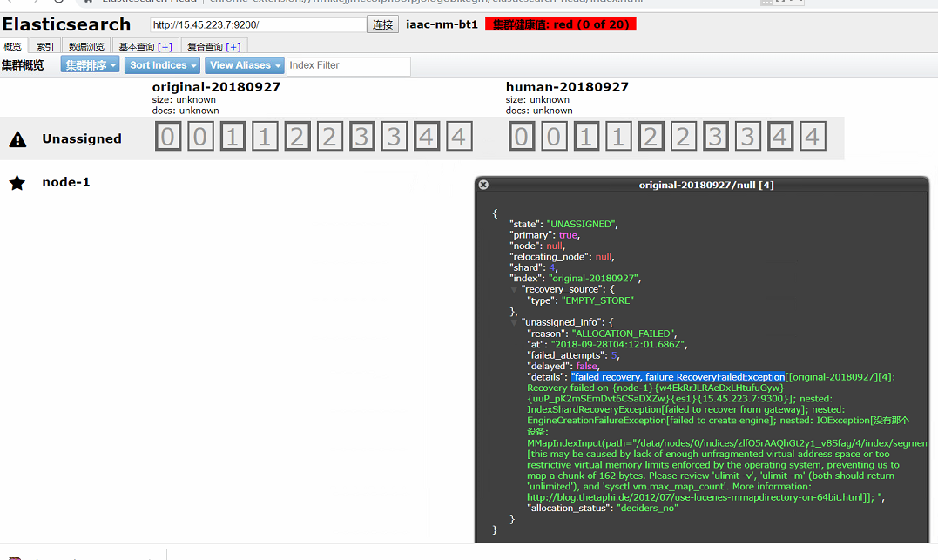This screenshot has width=938, height=560.
Task: Click the Elasticsearch header title
Action: point(66,24)
